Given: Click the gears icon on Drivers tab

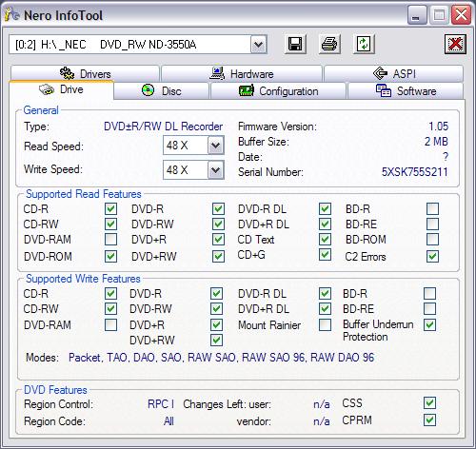Looking at the screenshot, I should [67, 73].
